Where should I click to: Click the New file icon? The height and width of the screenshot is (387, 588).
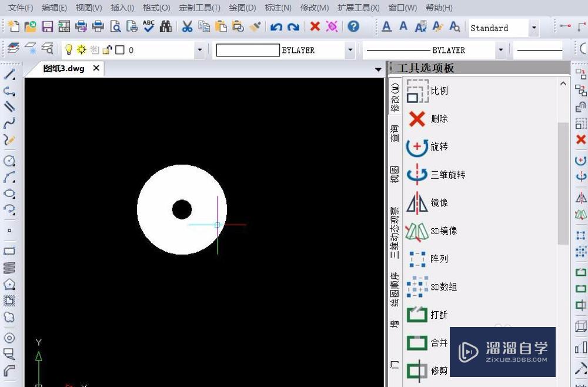(14, 26)
